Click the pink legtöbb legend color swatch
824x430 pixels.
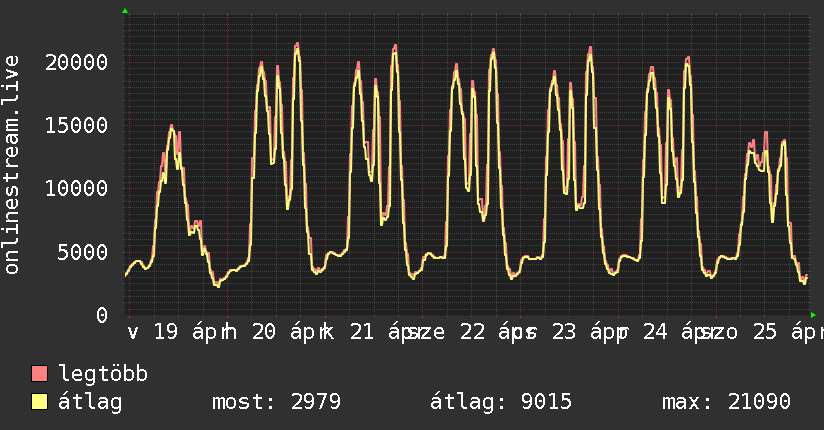pos(40,373)
